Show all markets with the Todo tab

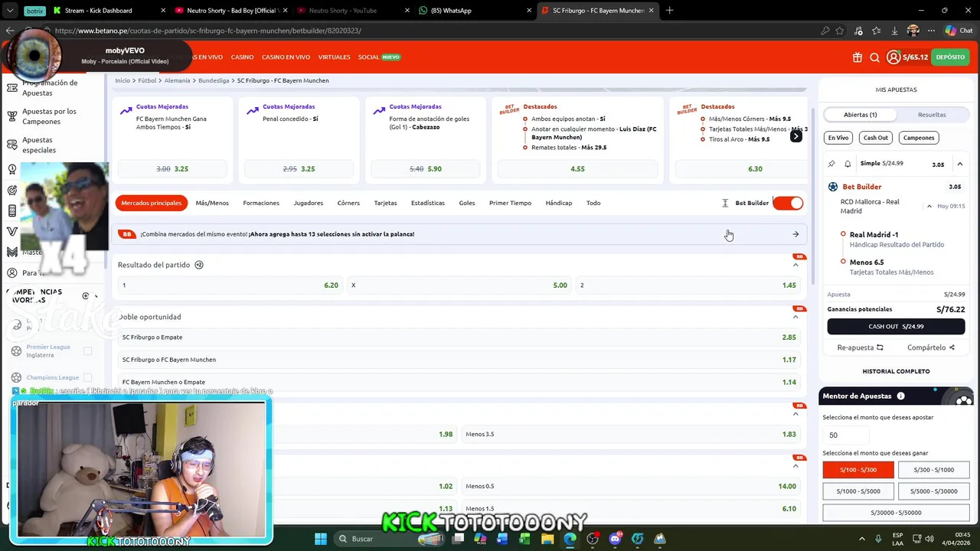(x=593, y=203)
